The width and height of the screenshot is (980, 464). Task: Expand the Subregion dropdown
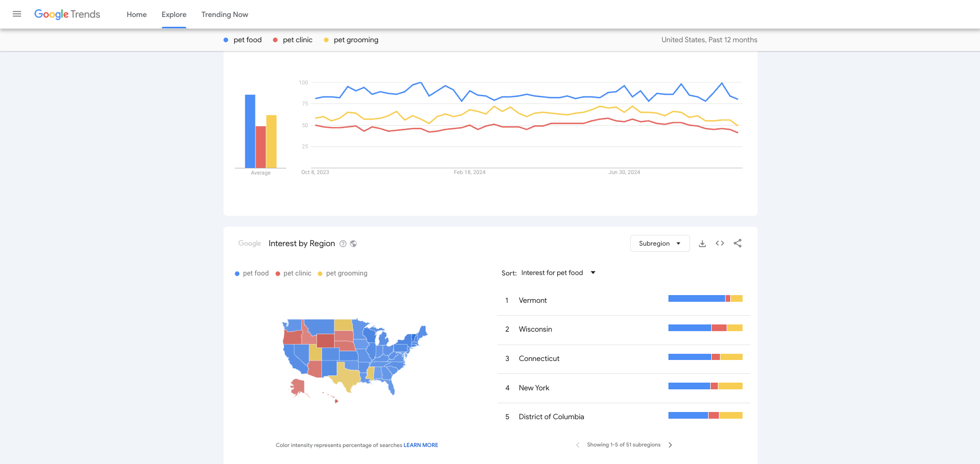pyautogui.click(x=660, y=244)
